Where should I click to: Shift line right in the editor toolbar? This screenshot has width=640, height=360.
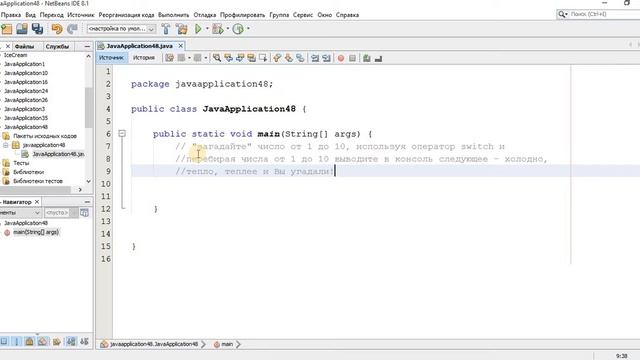[x=326, y=58]
